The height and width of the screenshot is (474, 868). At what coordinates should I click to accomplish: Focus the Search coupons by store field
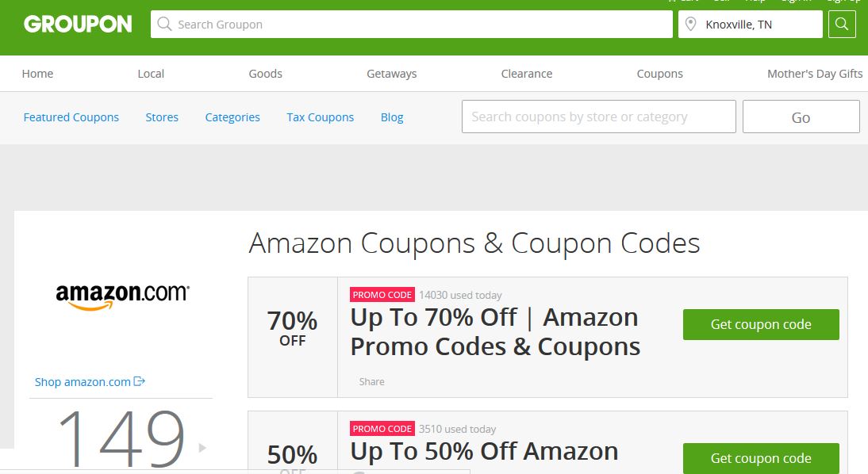click(x=598, y=117)
